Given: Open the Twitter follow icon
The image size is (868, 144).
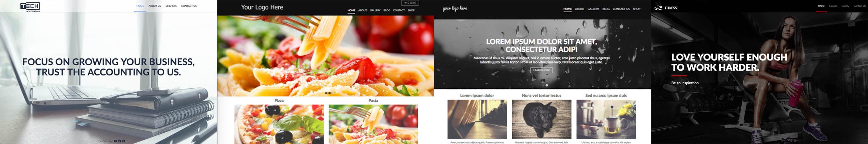Looking at the screenshot, I should [120, 141].
